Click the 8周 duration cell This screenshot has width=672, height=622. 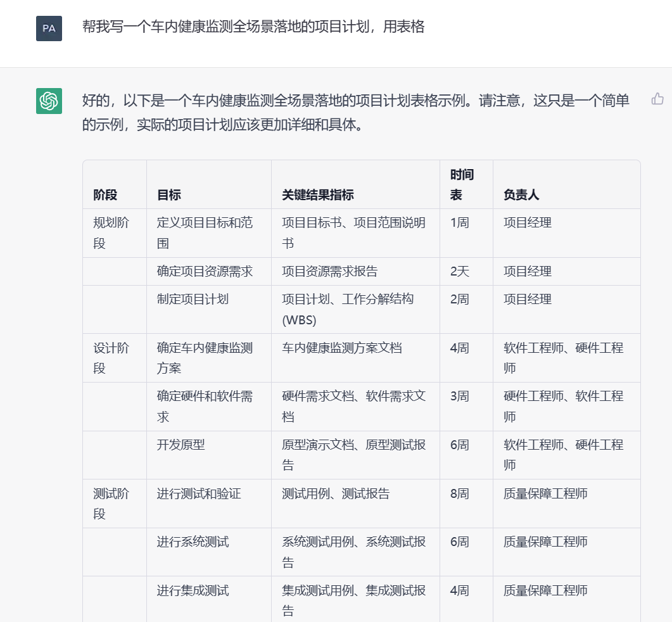pyautogui.click(x=460, y=493)
